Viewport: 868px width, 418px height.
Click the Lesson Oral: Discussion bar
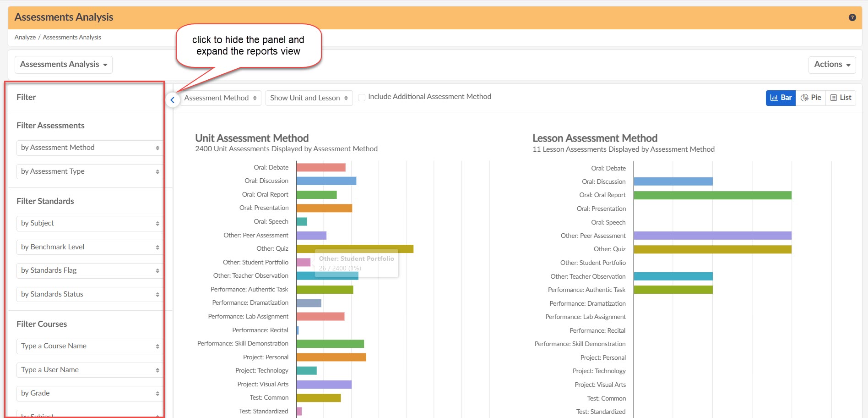pyautogui.click(x=673, y=181)
